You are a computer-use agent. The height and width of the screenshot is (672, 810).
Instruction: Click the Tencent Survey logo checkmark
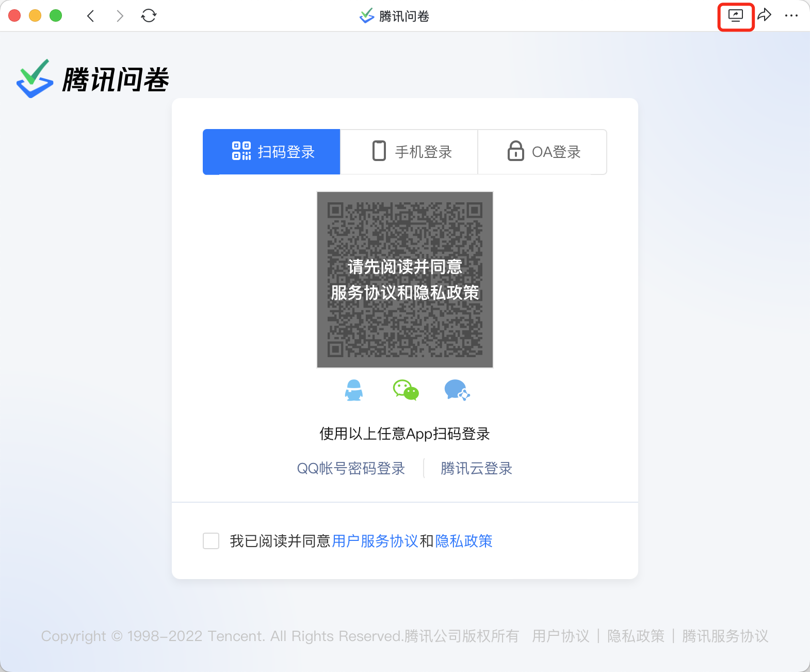coord(35,78)
